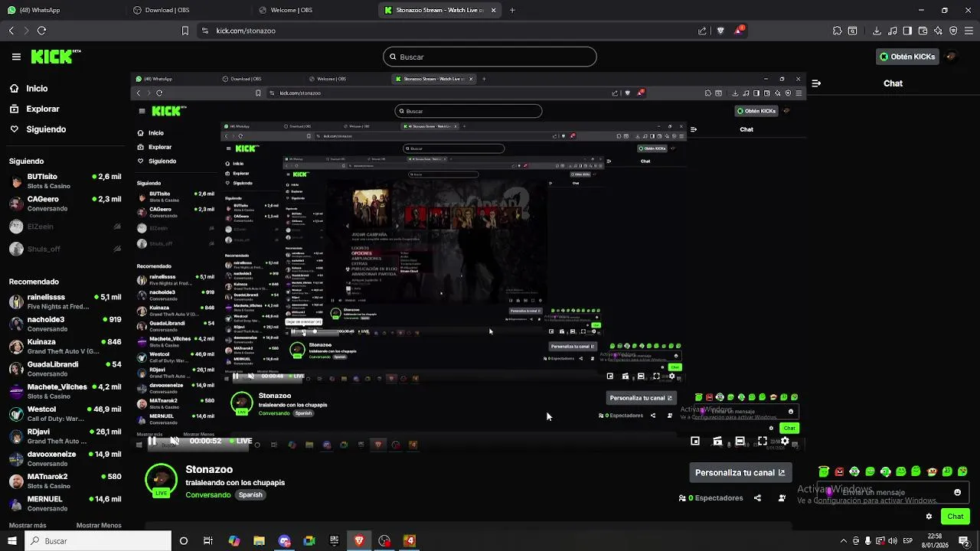The width and height of the screenshot is (980, 551).
Task: Open player settings gear
Action: click(785, 441)
